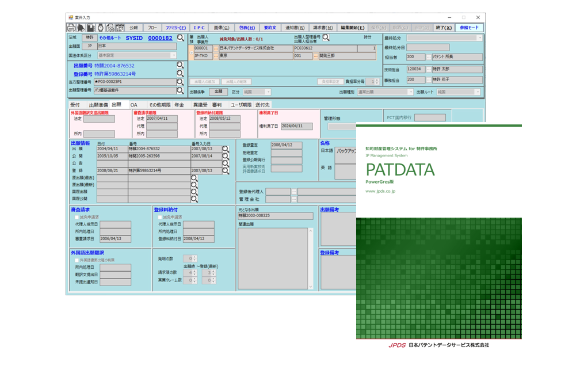The height and width of the screenshot is (392, 561).
Task: Click the yen document fee icon
Action: coord(110,28)
